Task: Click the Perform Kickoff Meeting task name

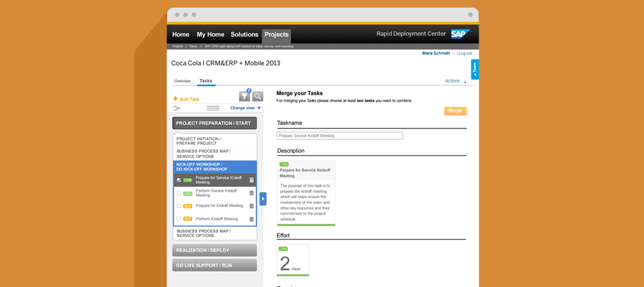Action: tap(217, 219)
